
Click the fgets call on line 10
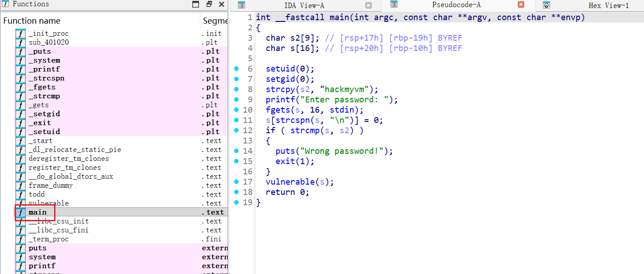[315, 110]
